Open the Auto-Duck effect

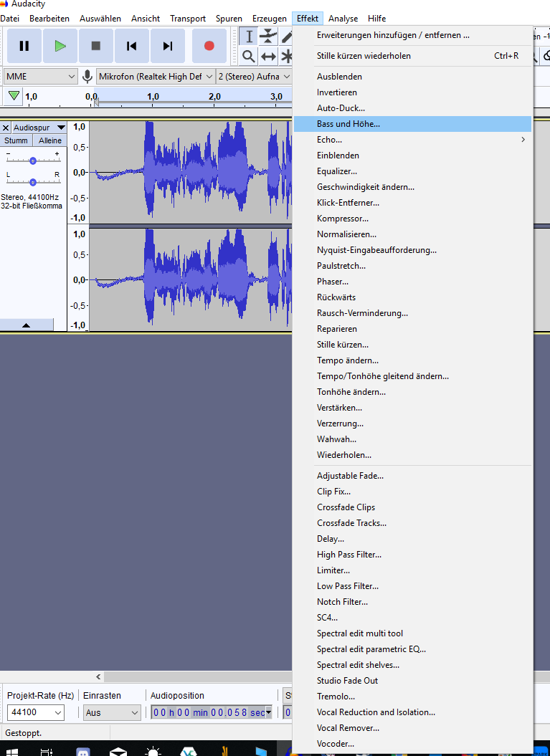(x=412, y=108)
